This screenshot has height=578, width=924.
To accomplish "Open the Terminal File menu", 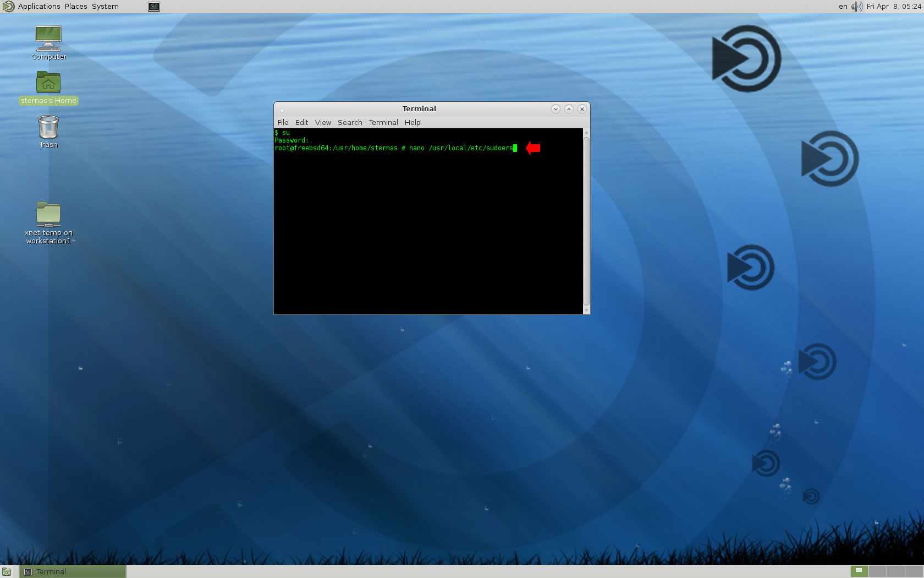I will pos(283,122).
